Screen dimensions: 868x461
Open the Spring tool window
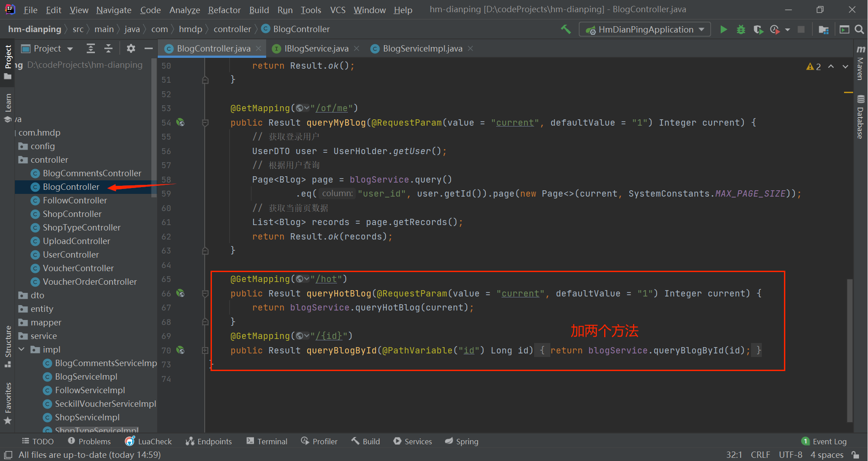click(461, 442)
